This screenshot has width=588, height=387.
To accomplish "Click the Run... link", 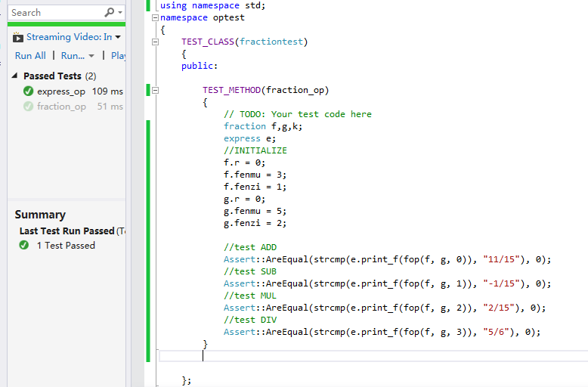I will tap(73, 55).
